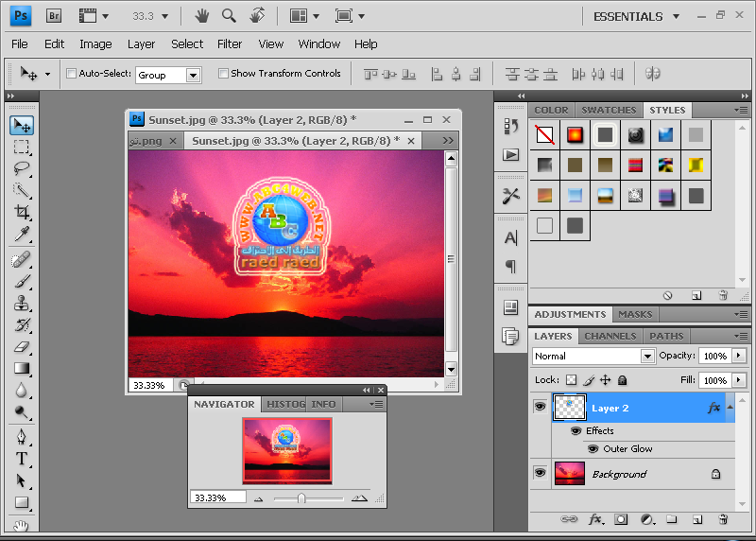Add a layer style via fx button
The width and height of the screenshot is (756, 541).
595,520
